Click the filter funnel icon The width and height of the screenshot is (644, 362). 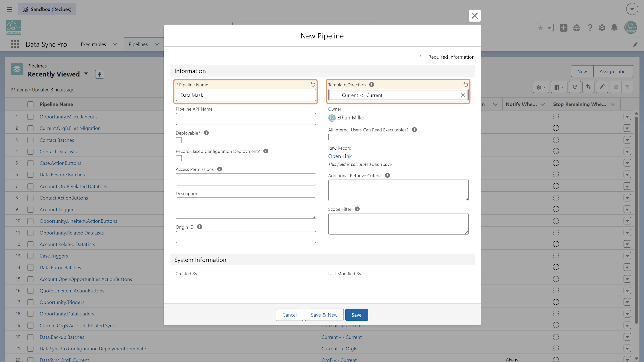click(627, 87)
